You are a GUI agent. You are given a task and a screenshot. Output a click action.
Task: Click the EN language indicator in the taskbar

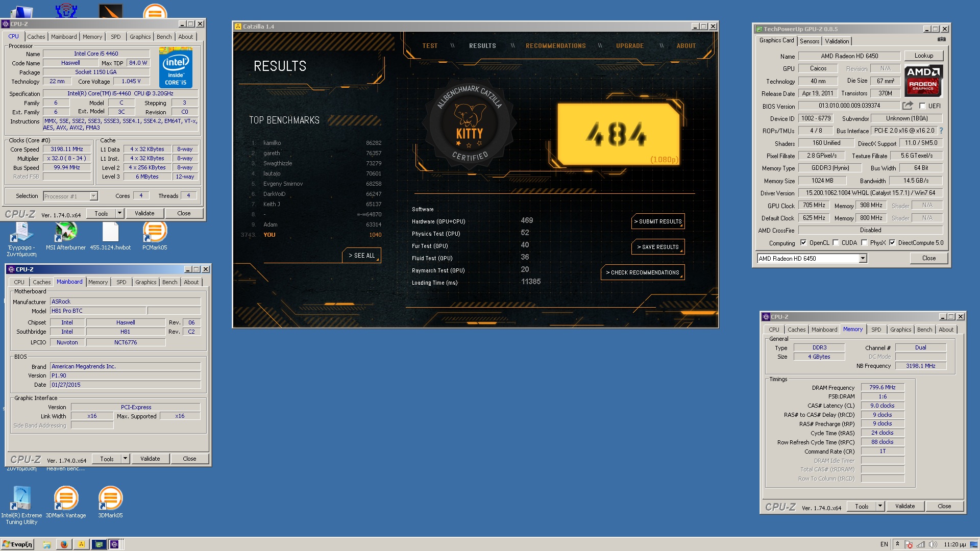pyautogui.click(x=884, y=544)
